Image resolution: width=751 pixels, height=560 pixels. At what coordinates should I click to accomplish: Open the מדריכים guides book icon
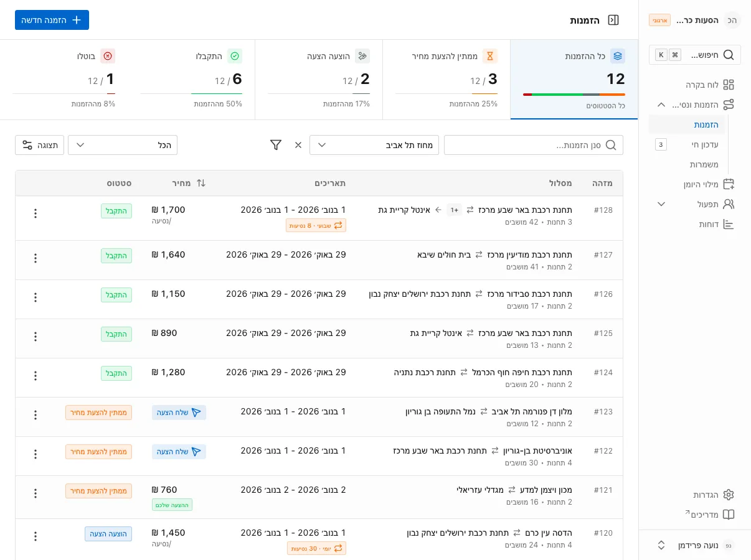pyautogui.click(x=729, y=515)
